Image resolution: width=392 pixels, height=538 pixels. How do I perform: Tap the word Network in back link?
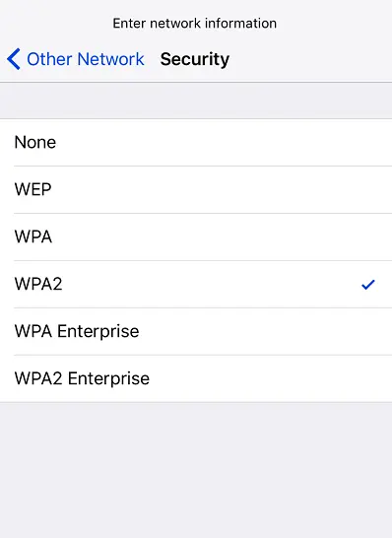(110, 59)
